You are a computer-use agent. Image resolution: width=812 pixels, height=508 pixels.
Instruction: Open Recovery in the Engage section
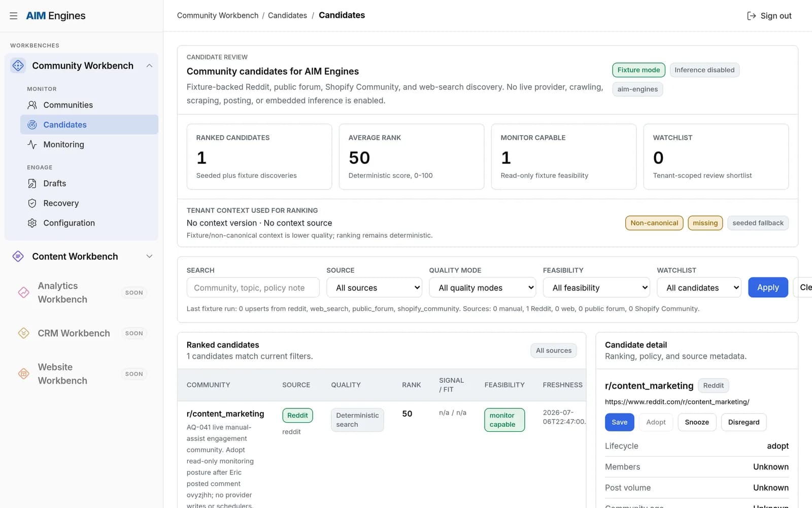[89, 203]
